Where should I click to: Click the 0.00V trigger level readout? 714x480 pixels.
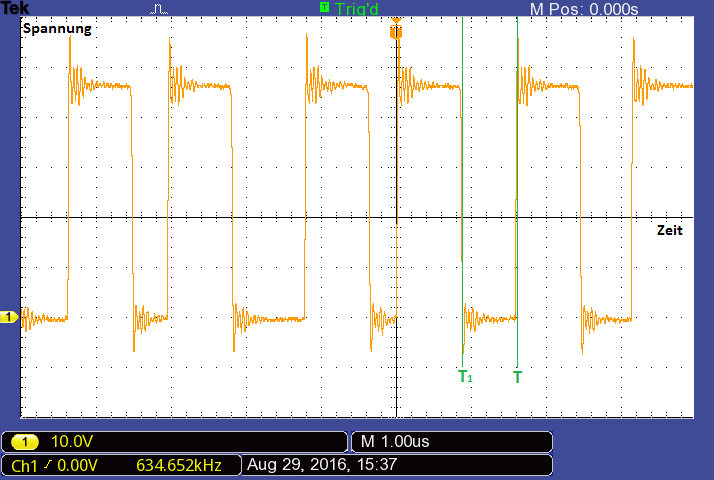tap(77, 465)
